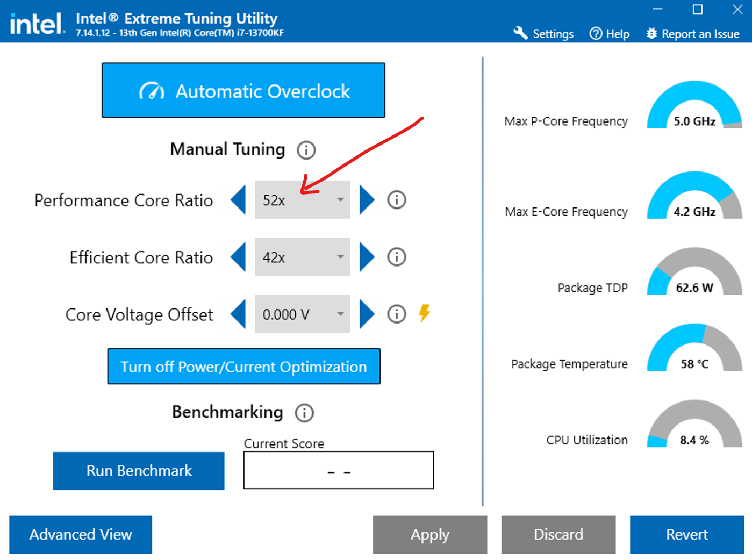Viewport: 752px width, 560px height.
Task: Close the Extreme Tuning Utility window
Action: [x=737, y=9]
